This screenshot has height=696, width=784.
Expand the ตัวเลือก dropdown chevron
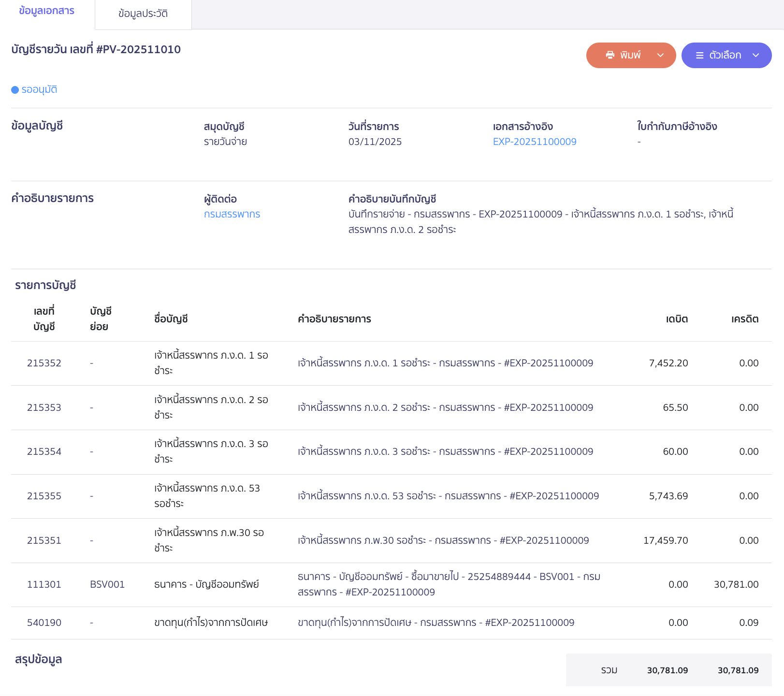pyautogui.click(x=755, y=55)
